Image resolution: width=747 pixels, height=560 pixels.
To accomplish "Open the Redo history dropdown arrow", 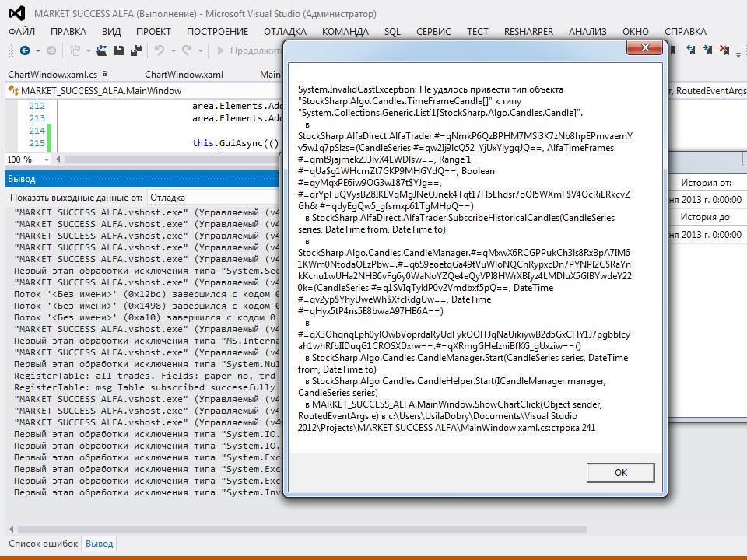I will [x=201, y=51].
